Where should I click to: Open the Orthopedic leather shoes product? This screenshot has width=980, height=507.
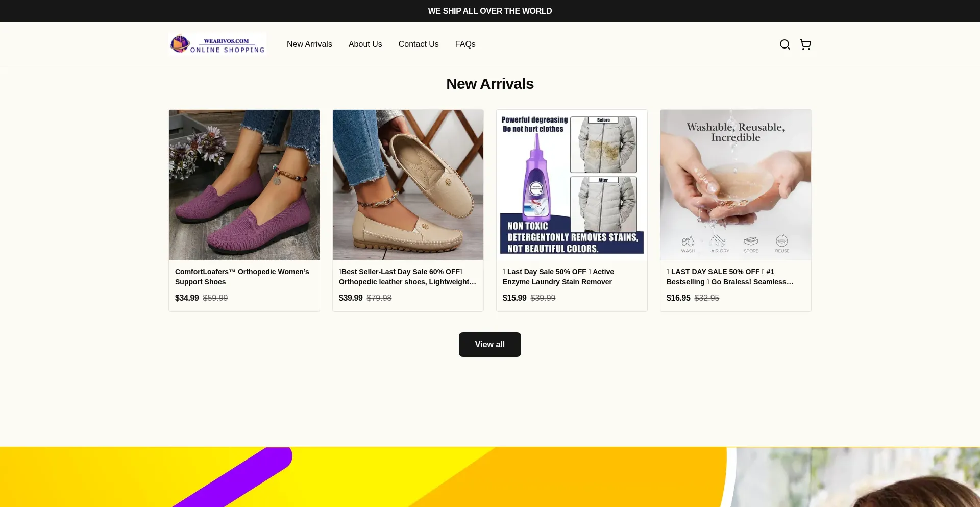point(407,277)
